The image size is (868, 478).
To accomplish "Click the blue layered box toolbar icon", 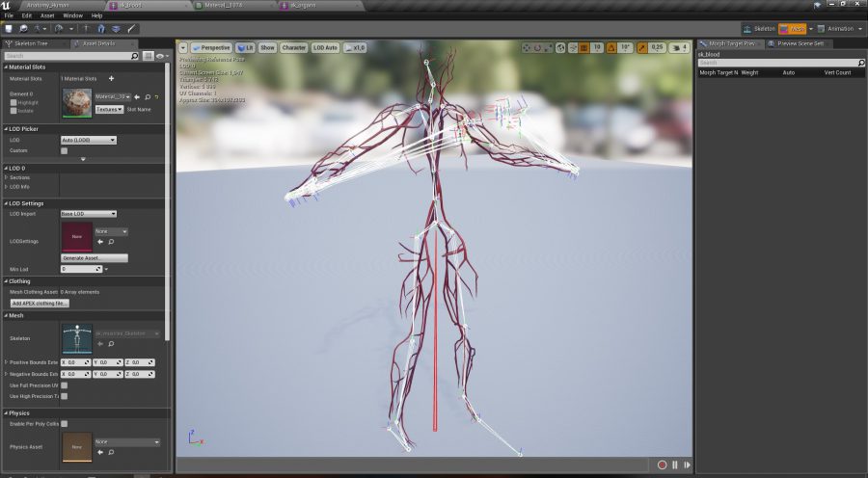I will [116, 28].
